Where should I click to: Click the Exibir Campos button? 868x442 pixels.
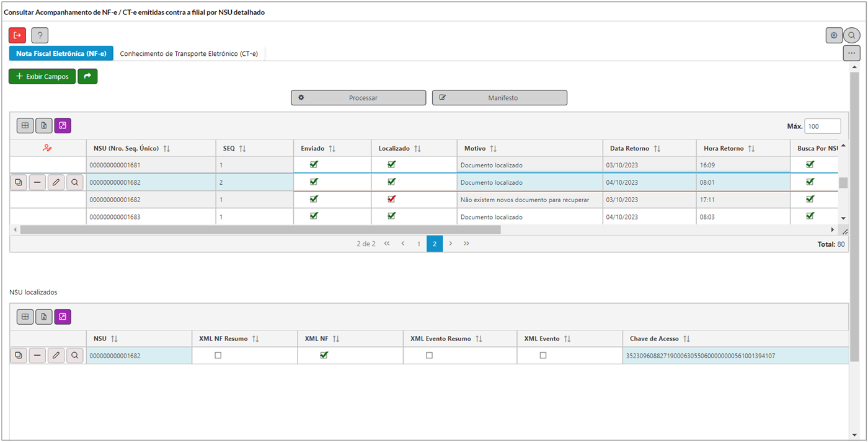(x=42, y=76)
